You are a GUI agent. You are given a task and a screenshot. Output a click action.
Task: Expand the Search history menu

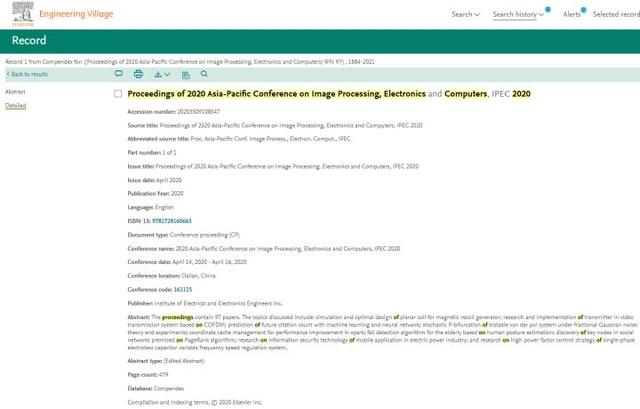coord(518,14)
